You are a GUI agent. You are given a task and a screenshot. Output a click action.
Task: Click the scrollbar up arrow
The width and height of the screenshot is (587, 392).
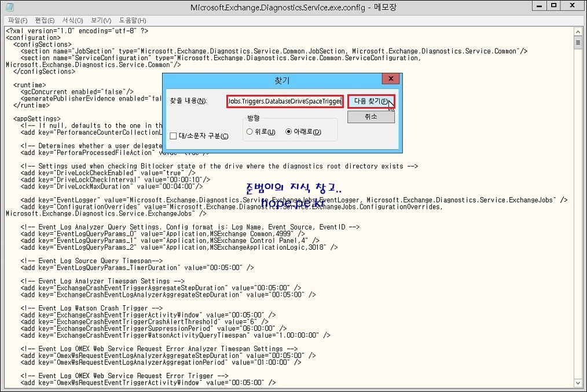[578, 32]
